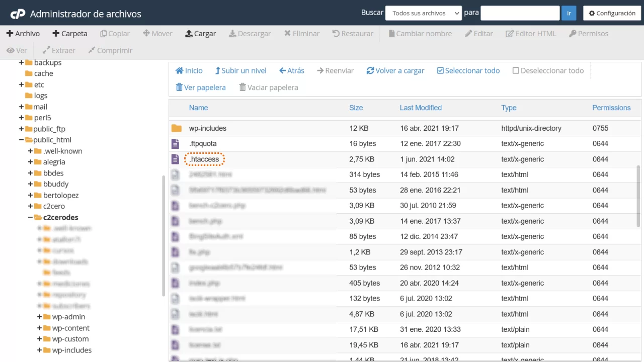Expand public_ftp folder in tree
This screenshot has height=362, width=644.
(x=21, y=129)
